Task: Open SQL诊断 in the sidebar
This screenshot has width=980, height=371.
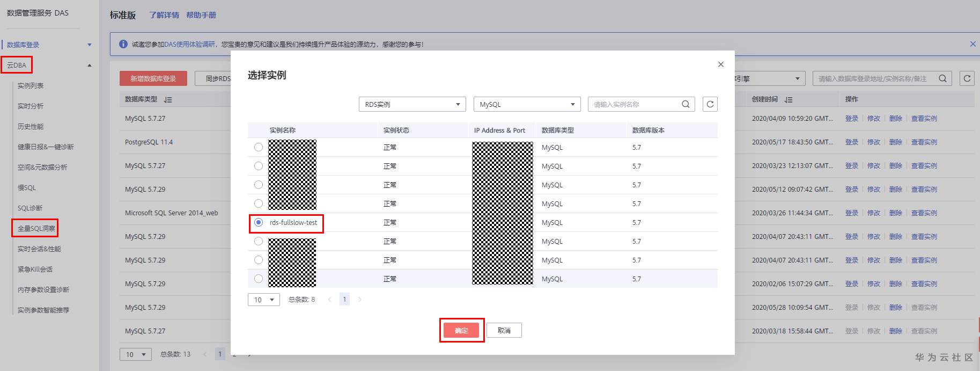Action: [x=30, y=208]
